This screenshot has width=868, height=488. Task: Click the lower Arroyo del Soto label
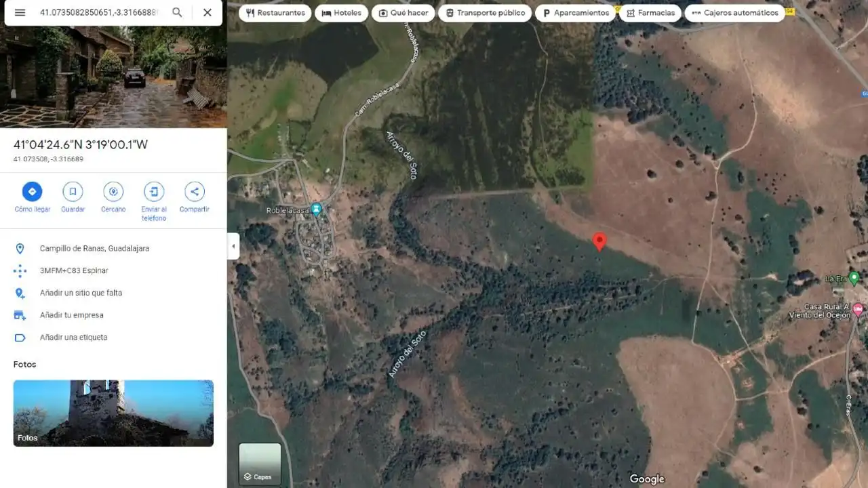408,353
